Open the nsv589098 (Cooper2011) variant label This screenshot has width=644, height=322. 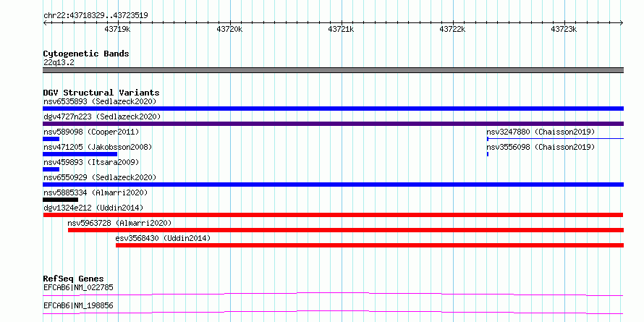click(91, 132)
